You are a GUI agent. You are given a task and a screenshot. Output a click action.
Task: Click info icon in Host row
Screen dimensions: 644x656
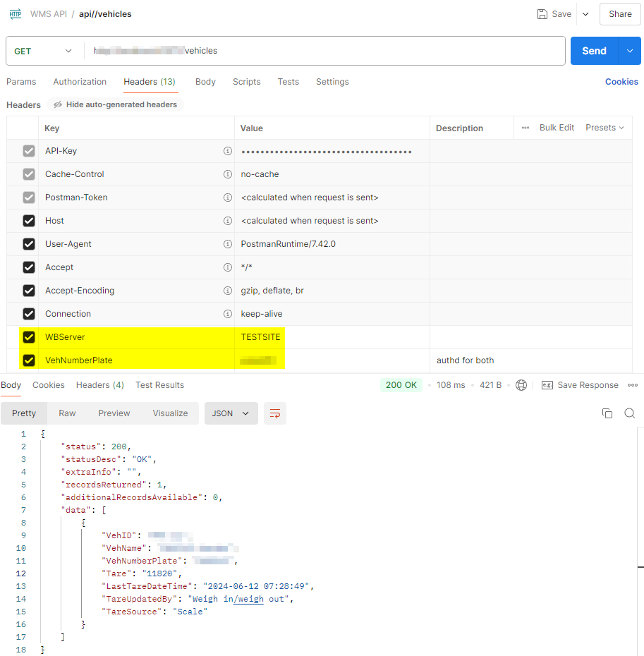pos(228,221)
